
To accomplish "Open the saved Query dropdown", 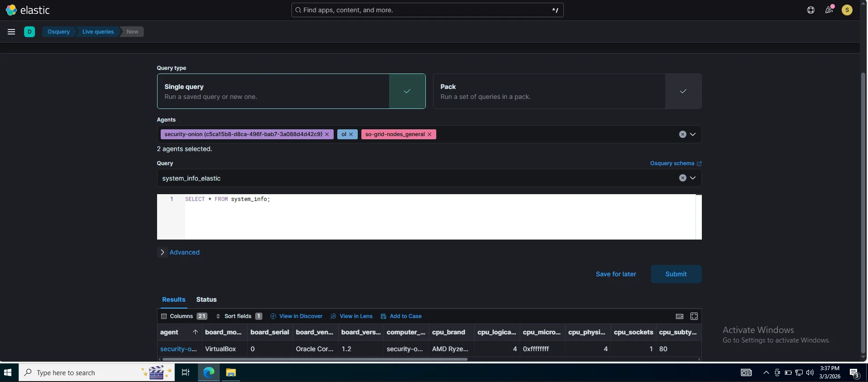I will tap(693, 178).
